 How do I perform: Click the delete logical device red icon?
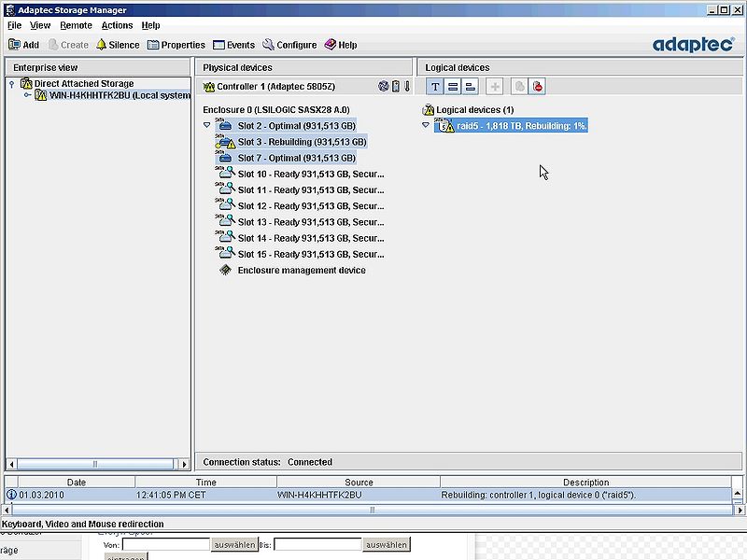coord(537,87)
